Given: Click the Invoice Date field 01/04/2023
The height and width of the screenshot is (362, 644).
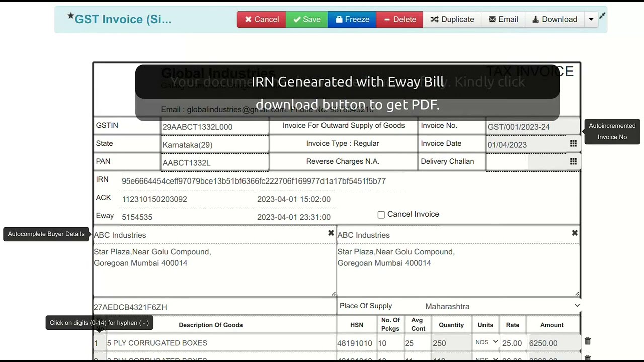Looking at the screenshot, I should pos(527,145).
